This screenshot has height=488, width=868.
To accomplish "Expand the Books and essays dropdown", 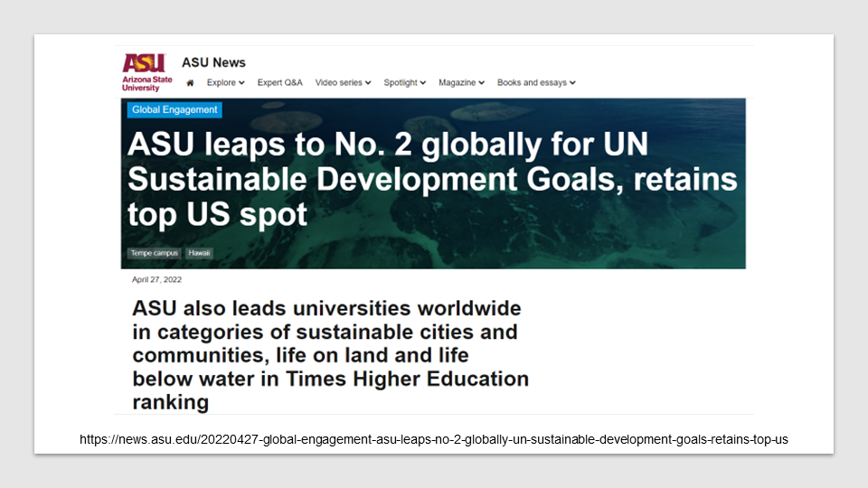I will (536, 82).
